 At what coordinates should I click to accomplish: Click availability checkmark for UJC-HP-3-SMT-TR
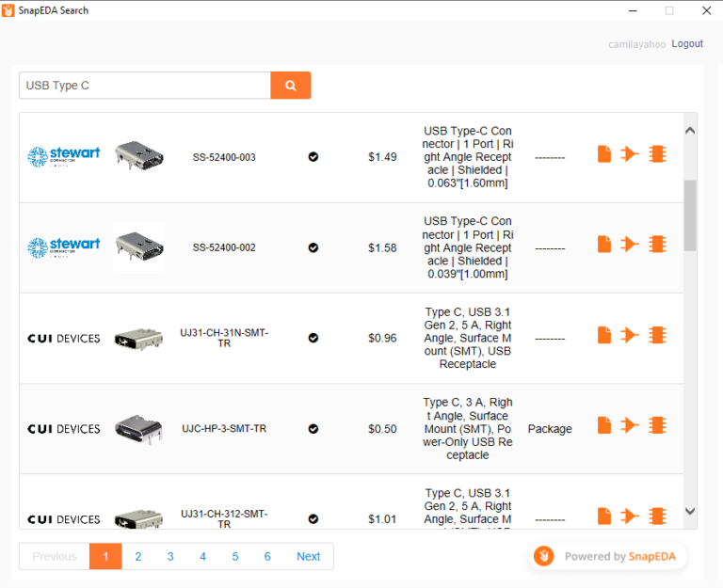click(x=313, y=428)
